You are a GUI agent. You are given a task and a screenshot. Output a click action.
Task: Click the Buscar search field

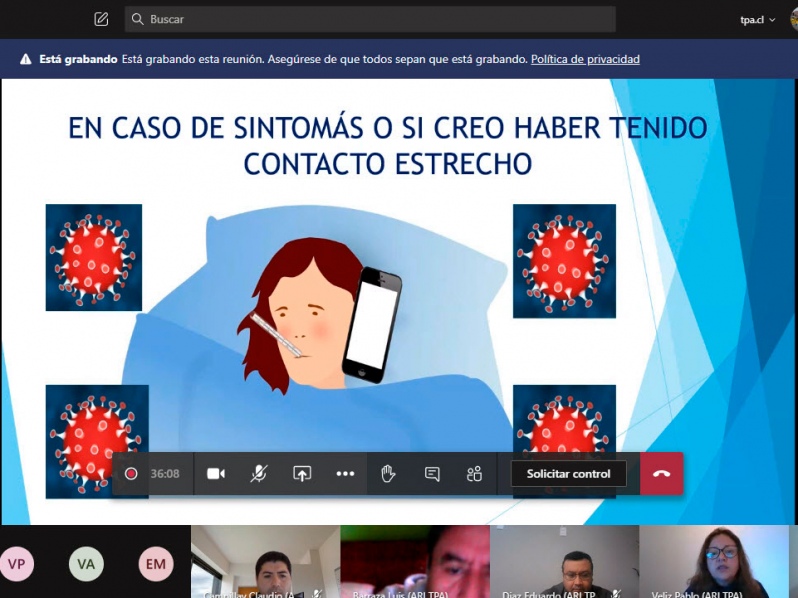(370, 19)
